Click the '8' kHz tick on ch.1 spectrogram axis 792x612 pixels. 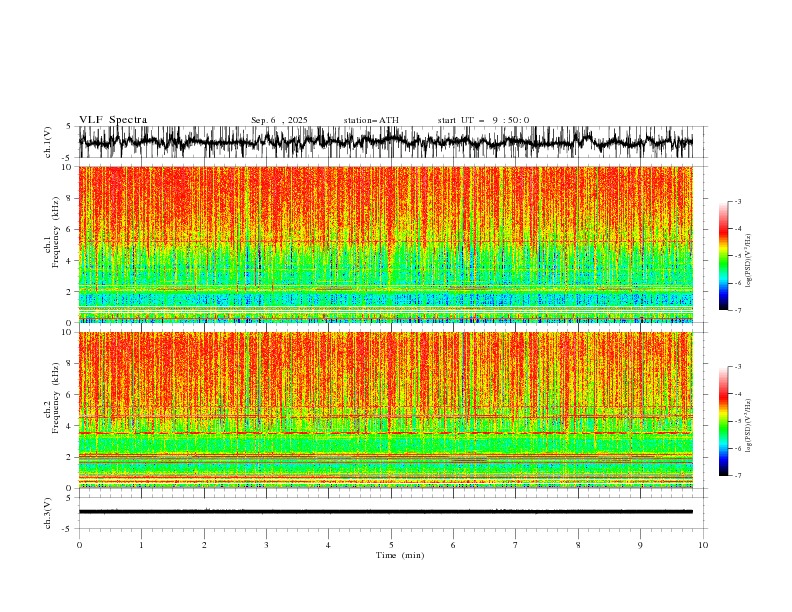coord(69,198)
